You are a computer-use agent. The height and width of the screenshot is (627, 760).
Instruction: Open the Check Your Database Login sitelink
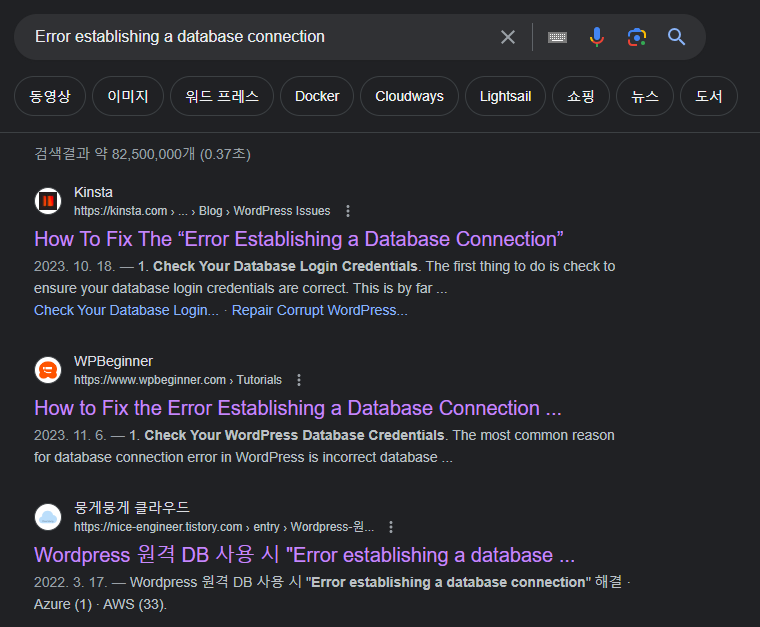pyautogui.click(x=126, y=310)
